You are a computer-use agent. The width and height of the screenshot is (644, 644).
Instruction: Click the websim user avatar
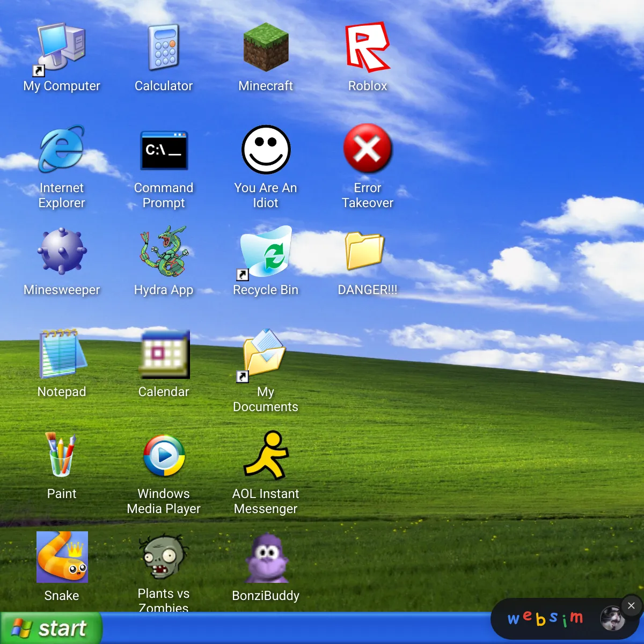click(612, 619)
